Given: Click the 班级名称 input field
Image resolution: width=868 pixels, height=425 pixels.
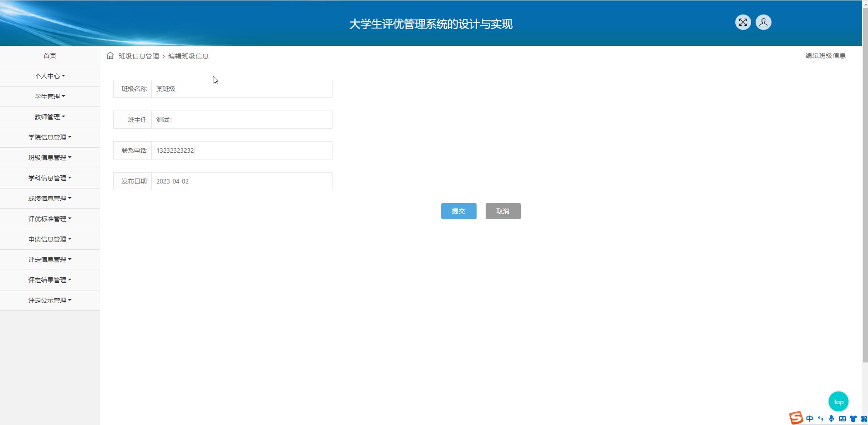Looking at the screenshot, I should tap(241, 89).
